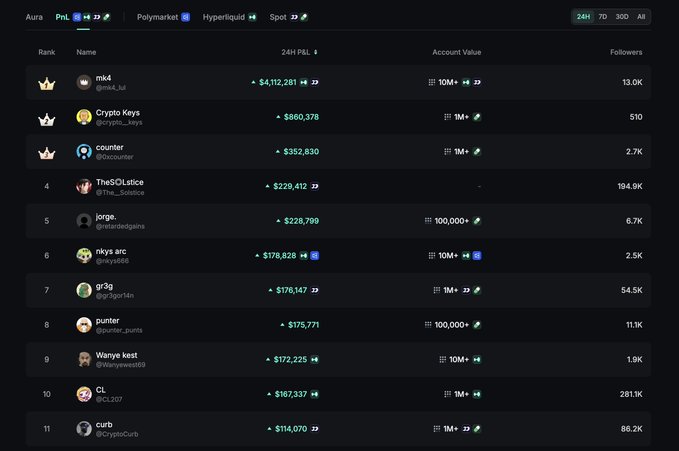This screenshot has height=451, width=679.
Task: Click the pill icon beside the Spot tab
Action: (x=304, y=17)
